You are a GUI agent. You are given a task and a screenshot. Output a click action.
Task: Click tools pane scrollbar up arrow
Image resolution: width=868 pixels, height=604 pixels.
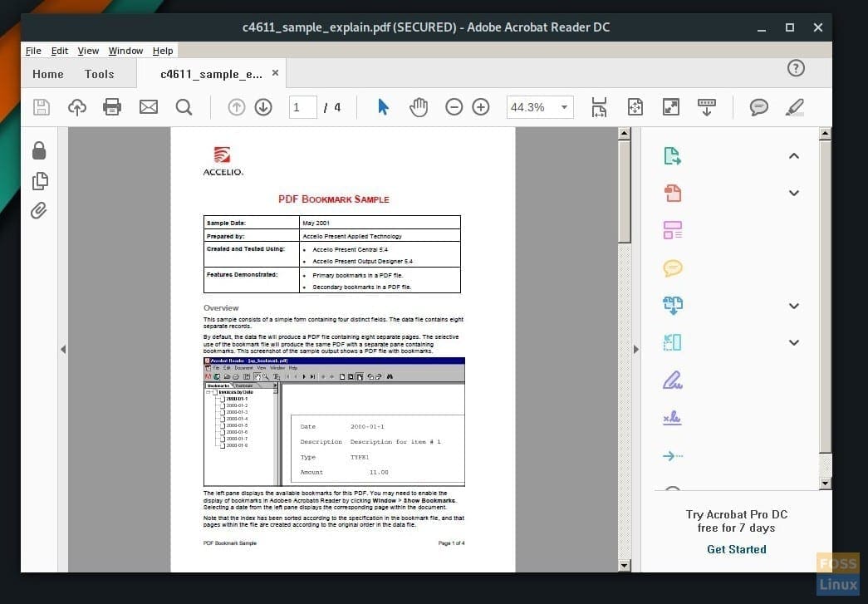click(x=825, y=134)
